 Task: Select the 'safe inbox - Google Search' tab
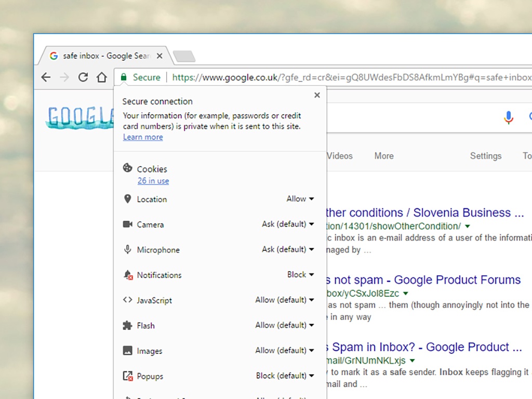tap(104, 56)
